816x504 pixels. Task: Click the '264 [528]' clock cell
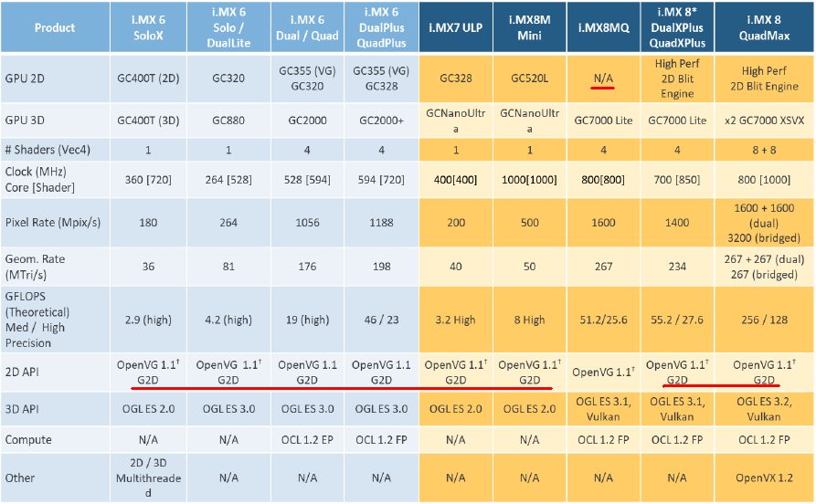pyautogui.click(x=228, y=180)
